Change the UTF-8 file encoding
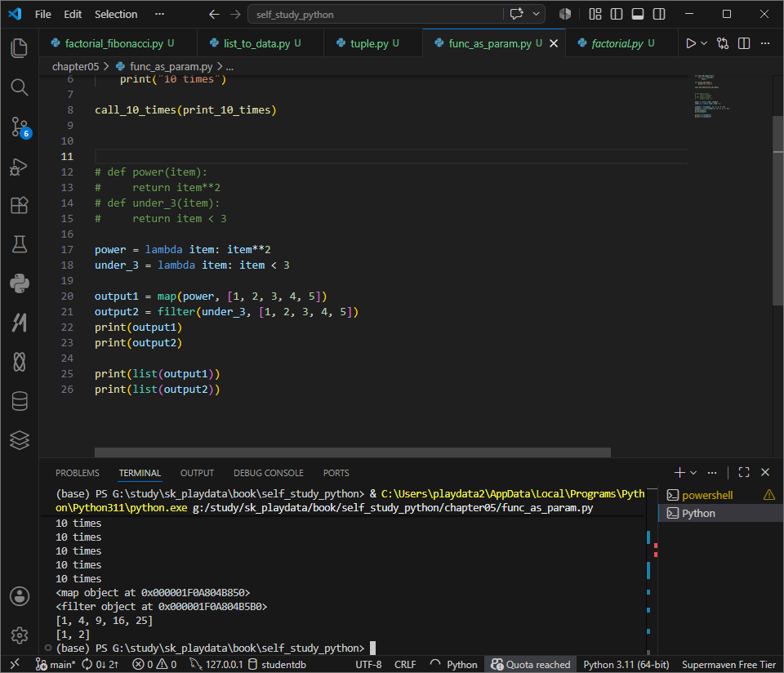This screenshot has width=784, height=673. coord(368,664)
